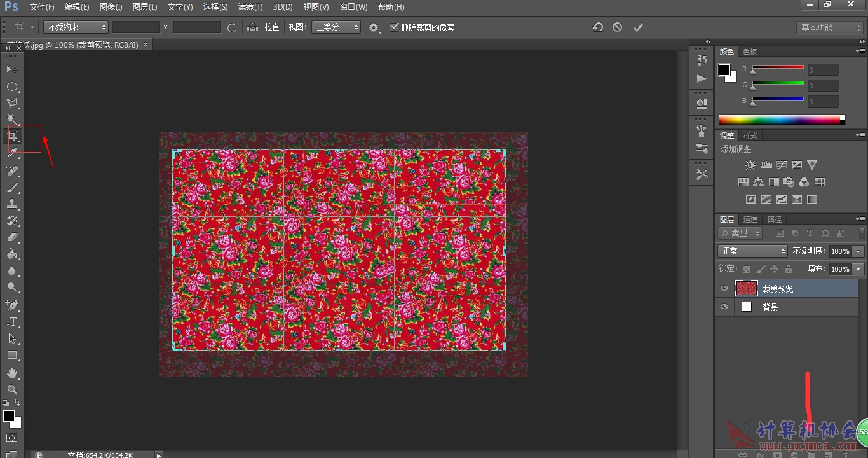The width and height of the screenshot is (868, 458).
Task: Select the Pen tool
Action: coord(12,305)
